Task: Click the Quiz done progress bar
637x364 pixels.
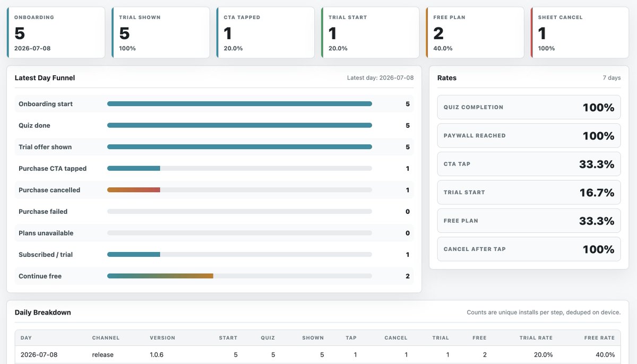Action: click(x=239, y=125)
